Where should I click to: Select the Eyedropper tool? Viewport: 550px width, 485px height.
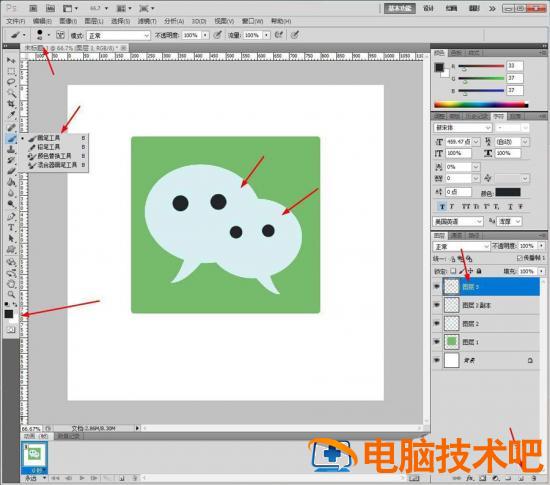click(11, 115)
